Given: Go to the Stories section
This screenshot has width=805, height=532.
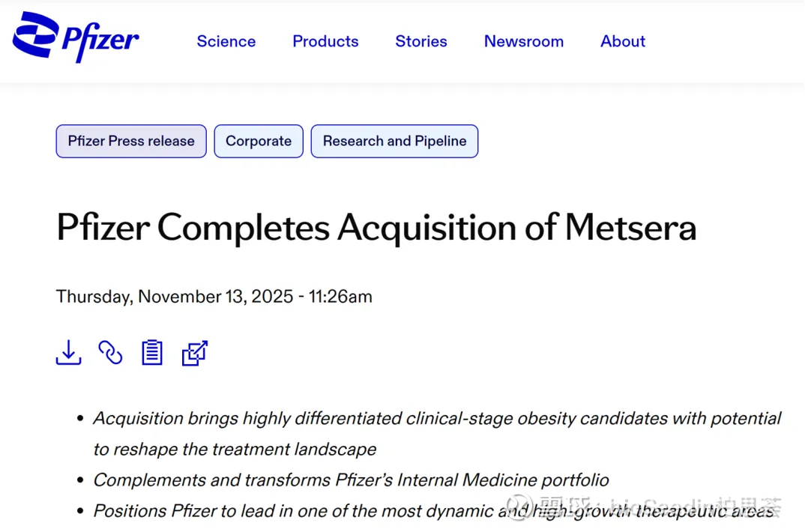Looking at the screenshot, I should [420, 42].
